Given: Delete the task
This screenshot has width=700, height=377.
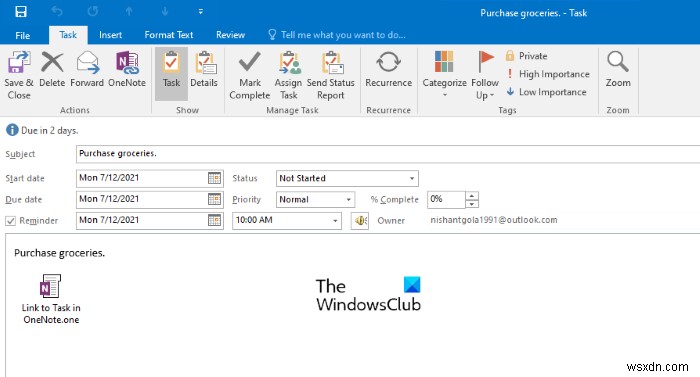Looking at the screenshot, I should coord(52,70).
